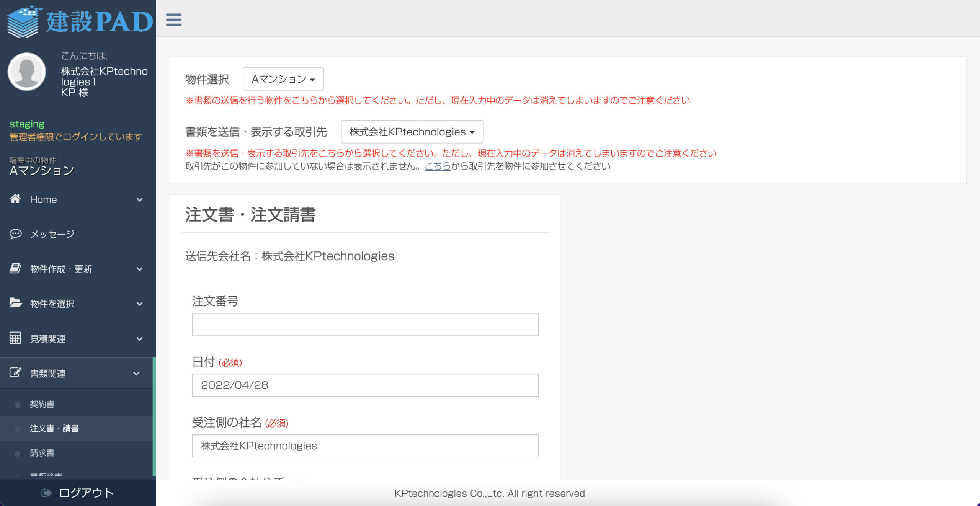Screen dimensions: 980x506
Task: Collapse the 書類関連 menu chevron
Action: tap(136, 374)
